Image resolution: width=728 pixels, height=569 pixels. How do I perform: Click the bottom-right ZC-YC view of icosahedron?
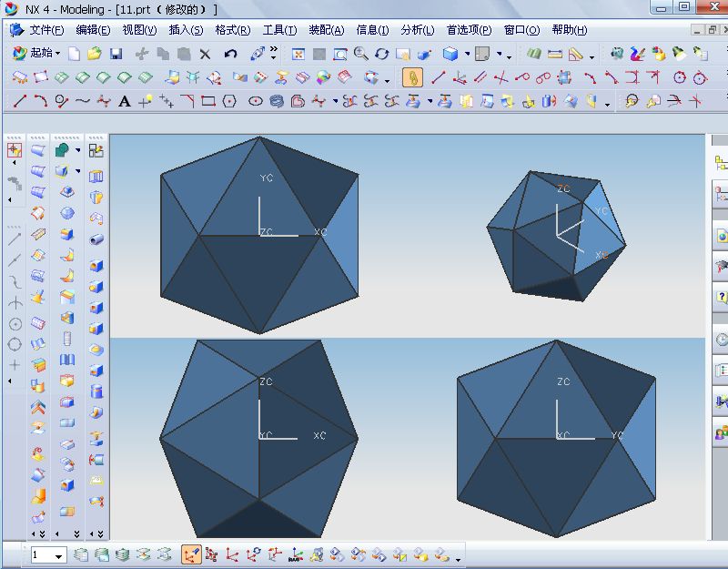[x=556, y=439]
